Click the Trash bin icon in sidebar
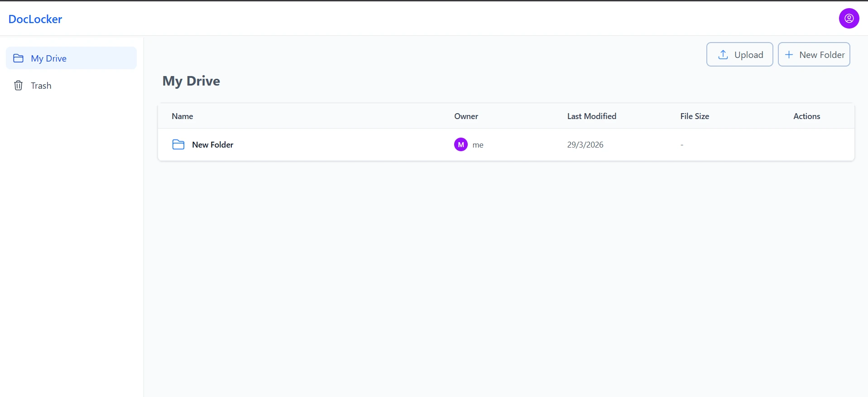Image resolution: width=868 pixels, height=397 pixels. [x=19, y=86]
